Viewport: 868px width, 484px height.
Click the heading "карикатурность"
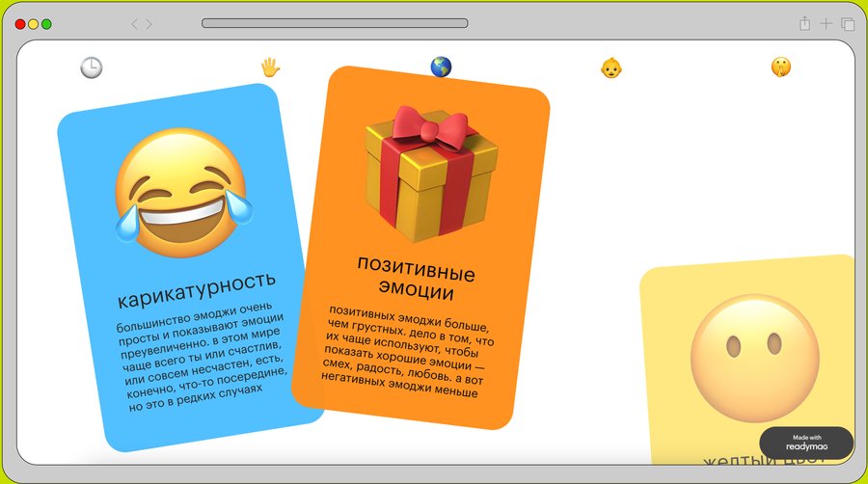point(197,290)
